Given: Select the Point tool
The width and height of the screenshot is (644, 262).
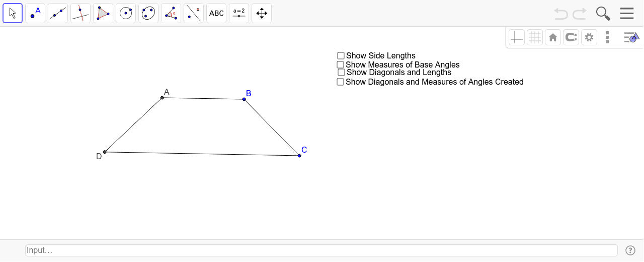Looking at the screenshot, I should (35, 13).
